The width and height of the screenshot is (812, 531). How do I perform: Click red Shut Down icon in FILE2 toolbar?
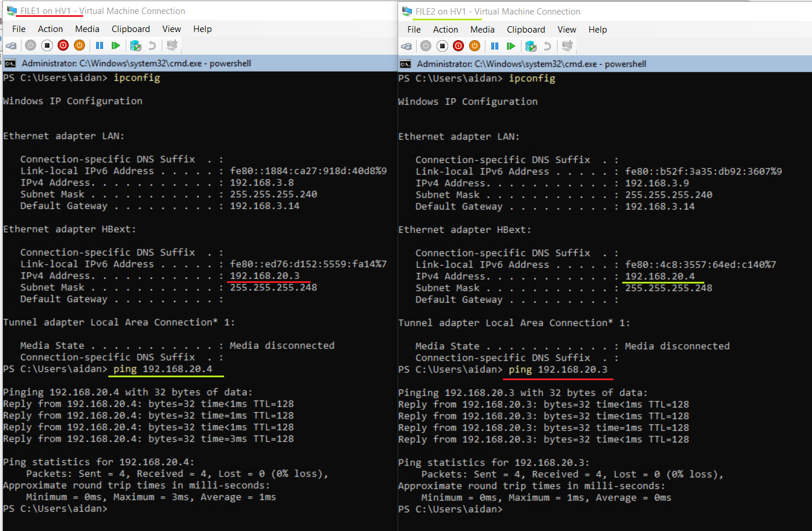coord(459,46)
